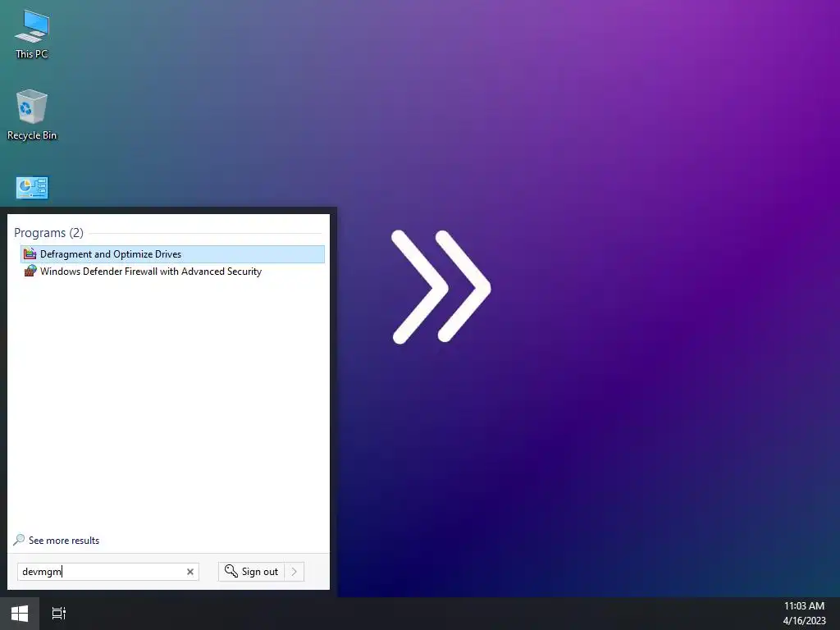The image size is (840, 630).
Task: Open the taskbar clock showing 11:03 AM
Action: (804, 614)
